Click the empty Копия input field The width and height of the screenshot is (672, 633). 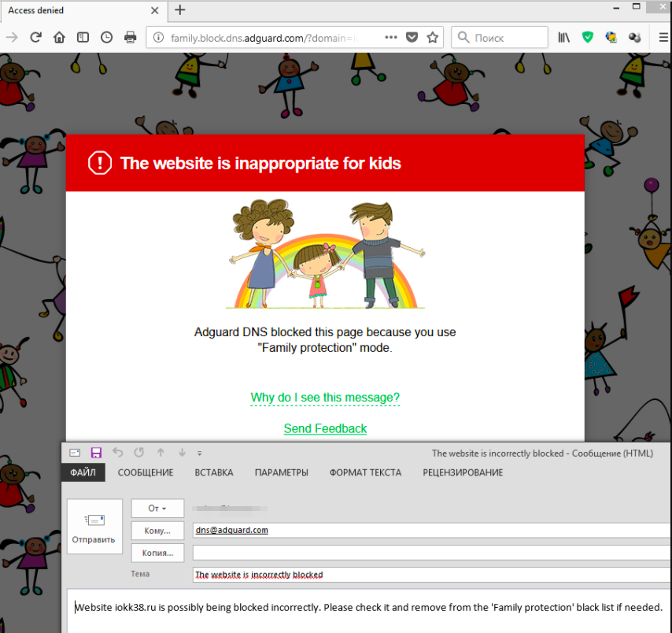[432, 553]
